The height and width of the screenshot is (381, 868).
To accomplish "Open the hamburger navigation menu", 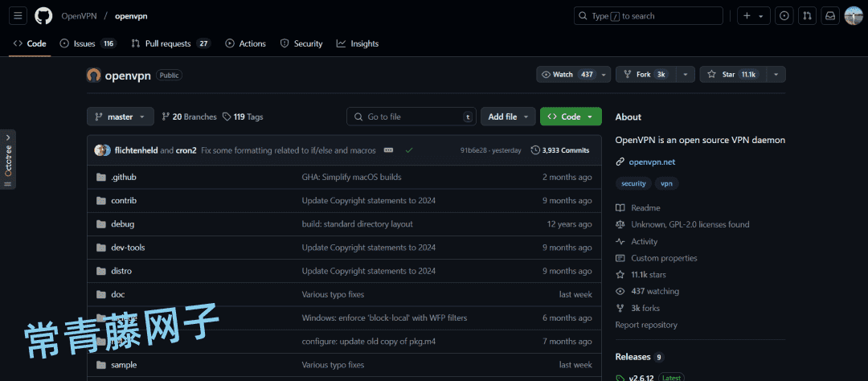I will (x=18, y=15).
